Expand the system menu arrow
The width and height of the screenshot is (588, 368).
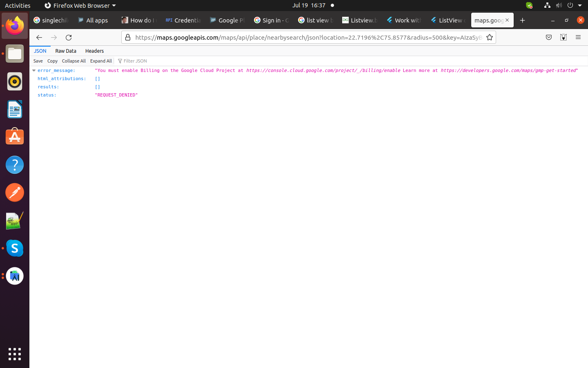(580, 5)
